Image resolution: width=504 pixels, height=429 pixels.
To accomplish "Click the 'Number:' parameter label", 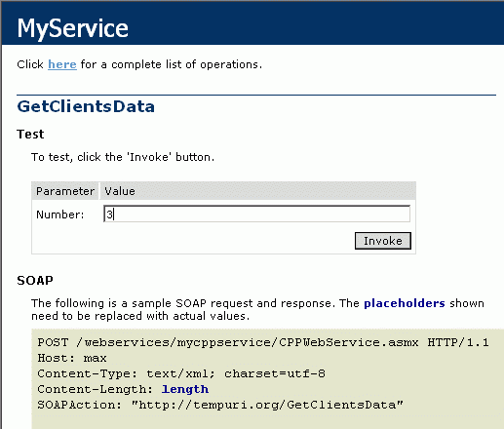I will 60,214.
